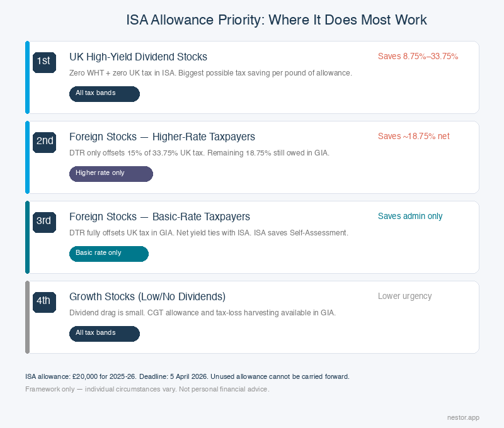
Task: Select the 1st rank badge icon
Action: click(43, 62)
